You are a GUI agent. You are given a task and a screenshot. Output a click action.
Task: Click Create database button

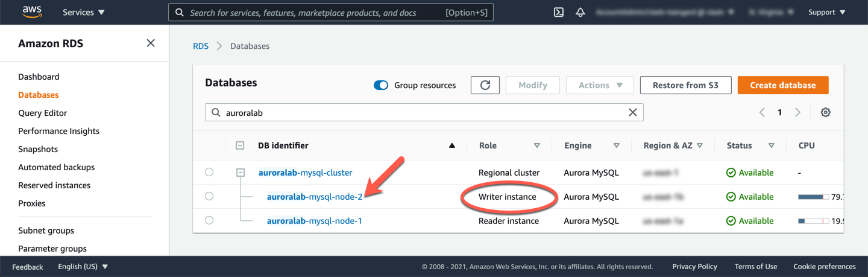click(x=782, y=85)
